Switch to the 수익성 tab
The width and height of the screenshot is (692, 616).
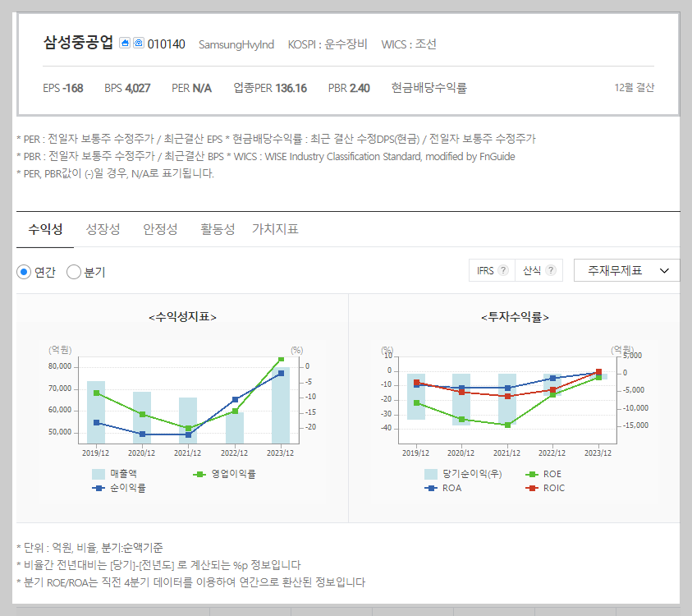coord(45,229)
